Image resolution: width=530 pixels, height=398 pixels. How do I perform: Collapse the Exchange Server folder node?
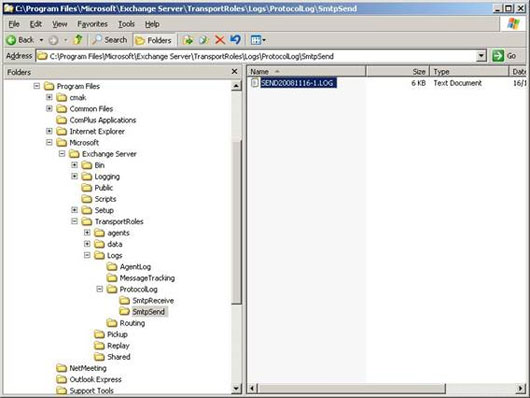click(x=62, y=154)
